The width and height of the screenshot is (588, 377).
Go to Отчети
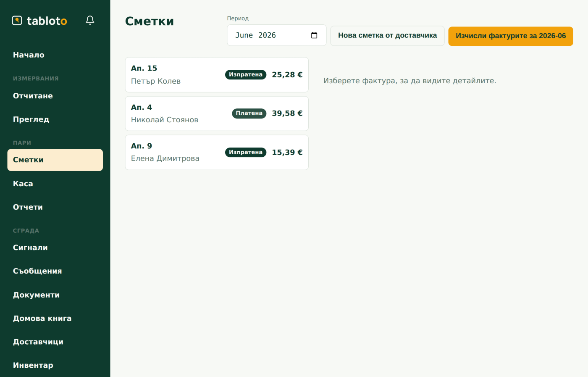tap(55, 207)
